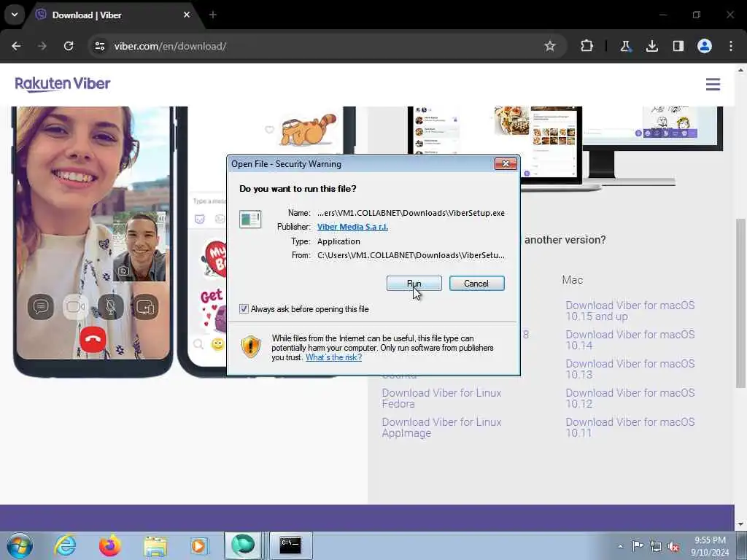Open the Action Center flag icon
The image size is (747, 560).
(x=638, y=546)
